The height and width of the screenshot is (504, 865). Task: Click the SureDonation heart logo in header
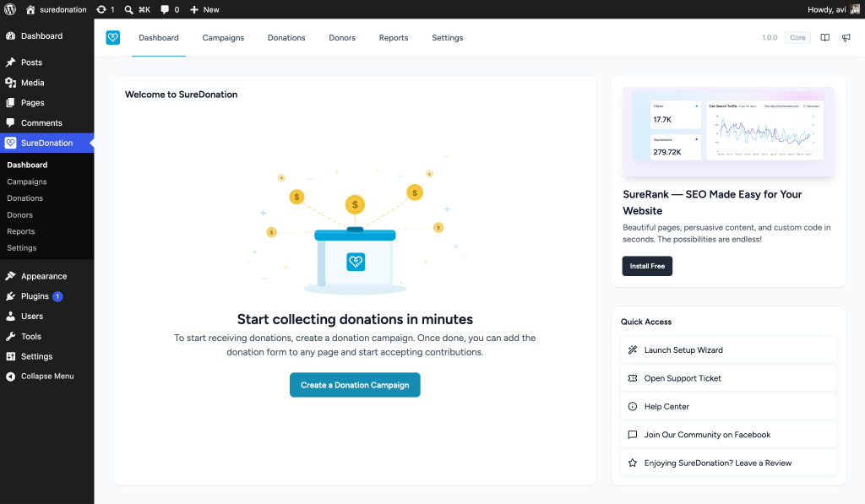click(113, 37)
